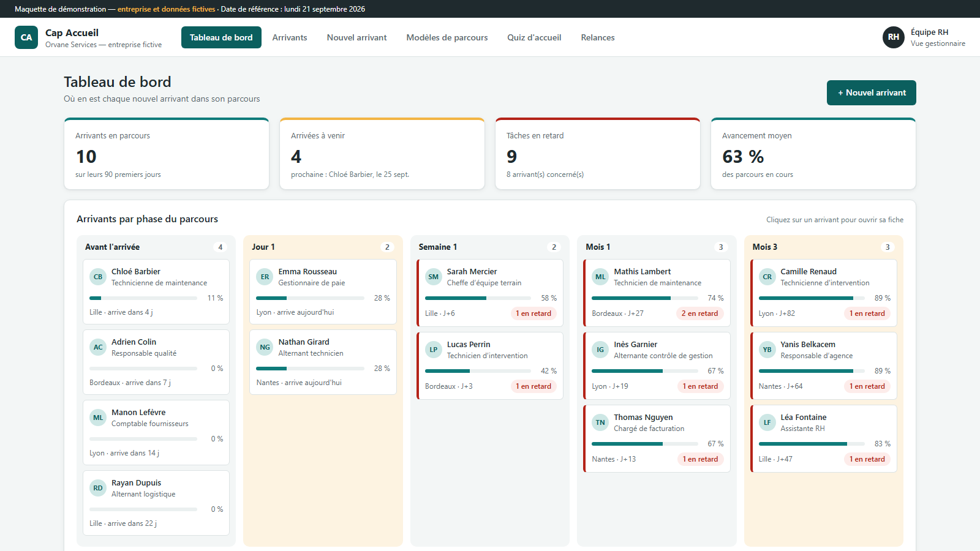The width and height of the screenshot is (980, 551).
Task: Click Rayan Dupuis's RD avatar
Action: (98, 488)
